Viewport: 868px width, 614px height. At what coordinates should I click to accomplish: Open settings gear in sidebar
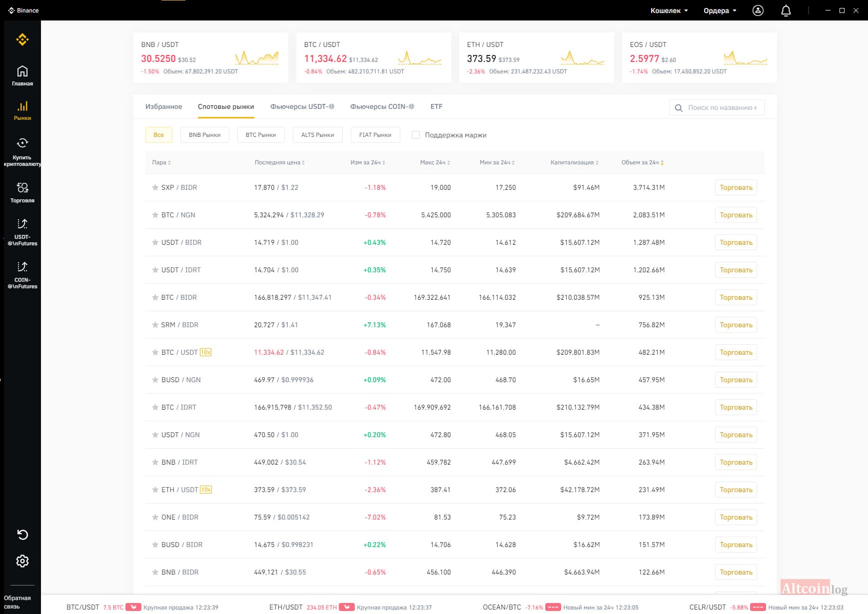(22, 561)
